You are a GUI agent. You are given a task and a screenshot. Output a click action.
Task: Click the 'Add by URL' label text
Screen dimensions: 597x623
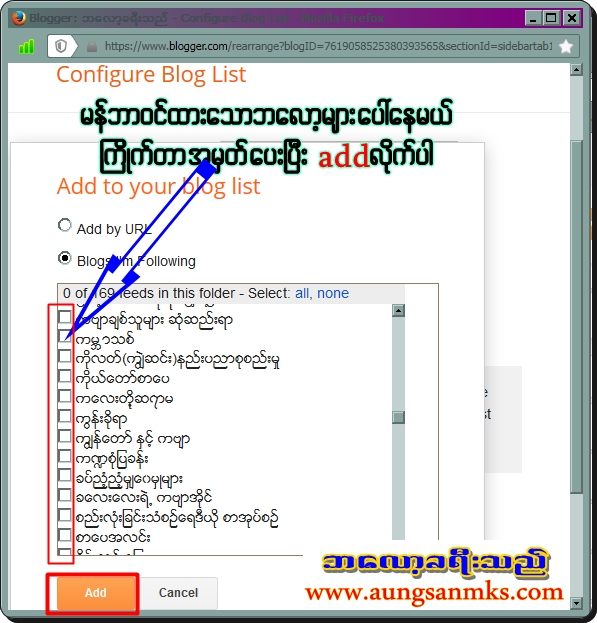point(114,229)
